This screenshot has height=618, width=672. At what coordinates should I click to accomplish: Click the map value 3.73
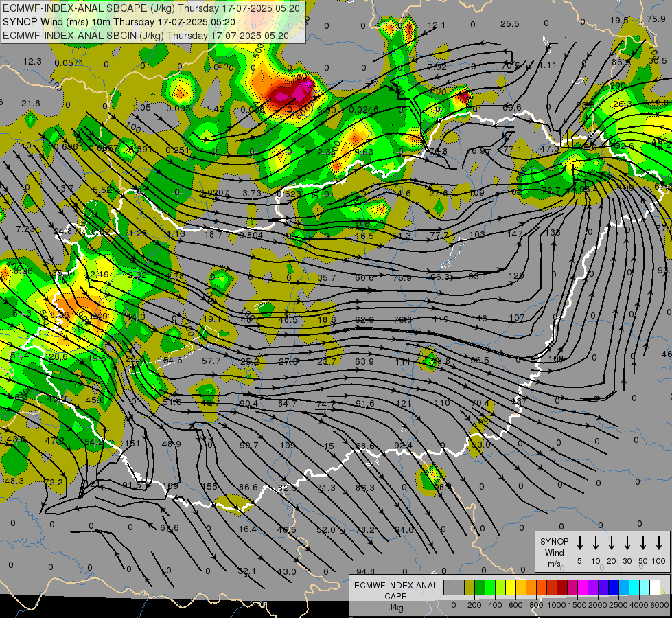[x=252, y=194]
